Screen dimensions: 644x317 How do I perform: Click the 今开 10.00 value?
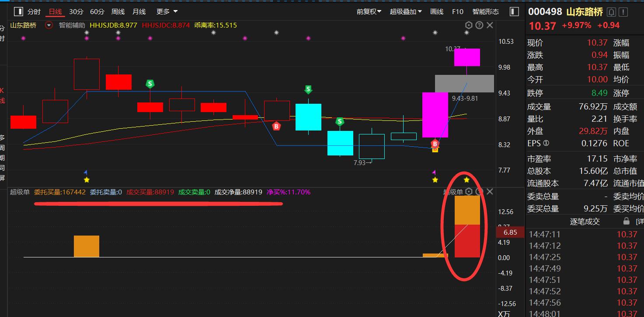597,79
